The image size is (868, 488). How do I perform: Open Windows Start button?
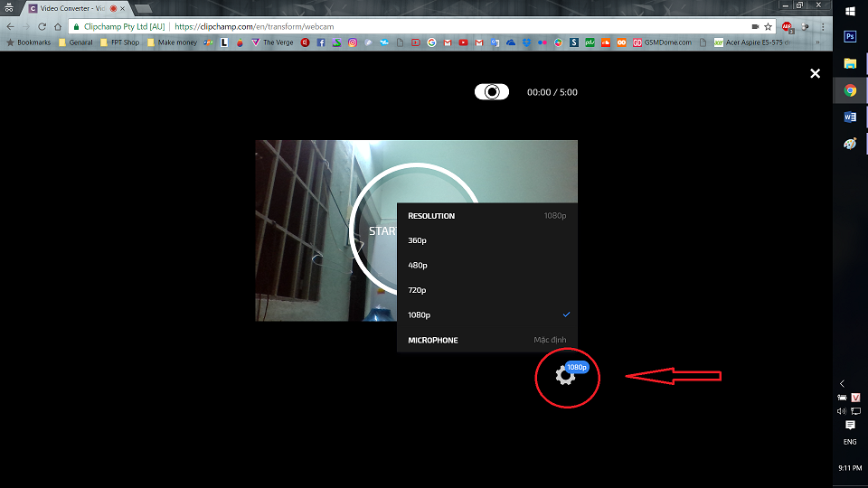point(850,11)
